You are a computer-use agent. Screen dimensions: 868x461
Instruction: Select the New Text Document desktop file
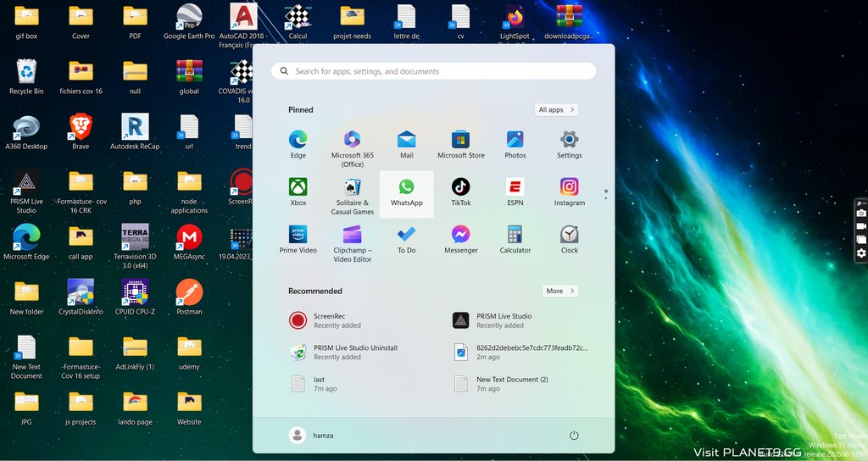(26, 357)
